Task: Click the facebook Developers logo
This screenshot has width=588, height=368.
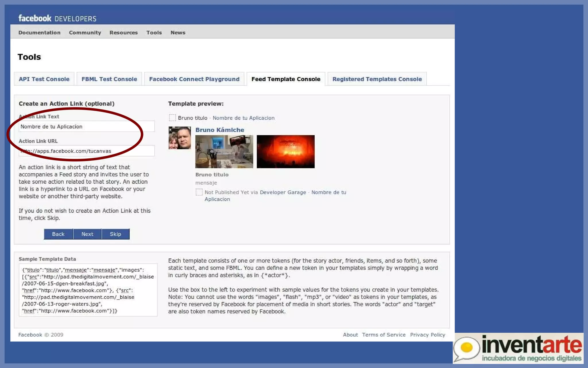Action: coord(57,18)
